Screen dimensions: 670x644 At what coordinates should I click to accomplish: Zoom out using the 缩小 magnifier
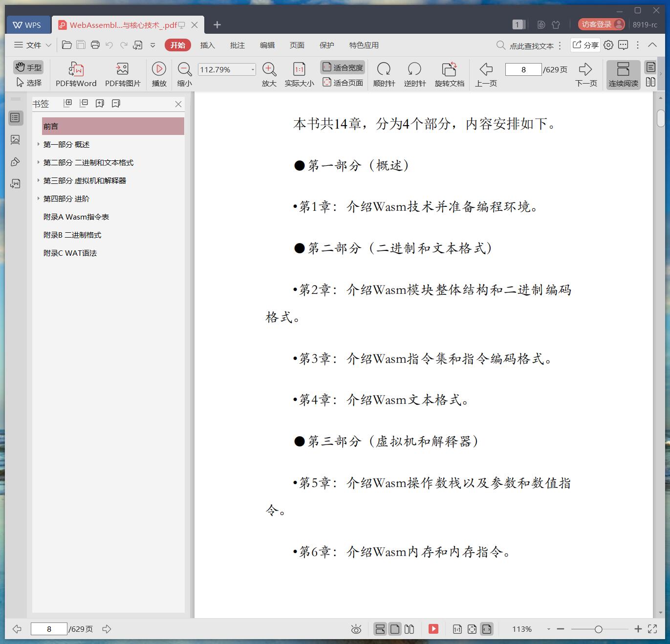click(x=185, y=74)
